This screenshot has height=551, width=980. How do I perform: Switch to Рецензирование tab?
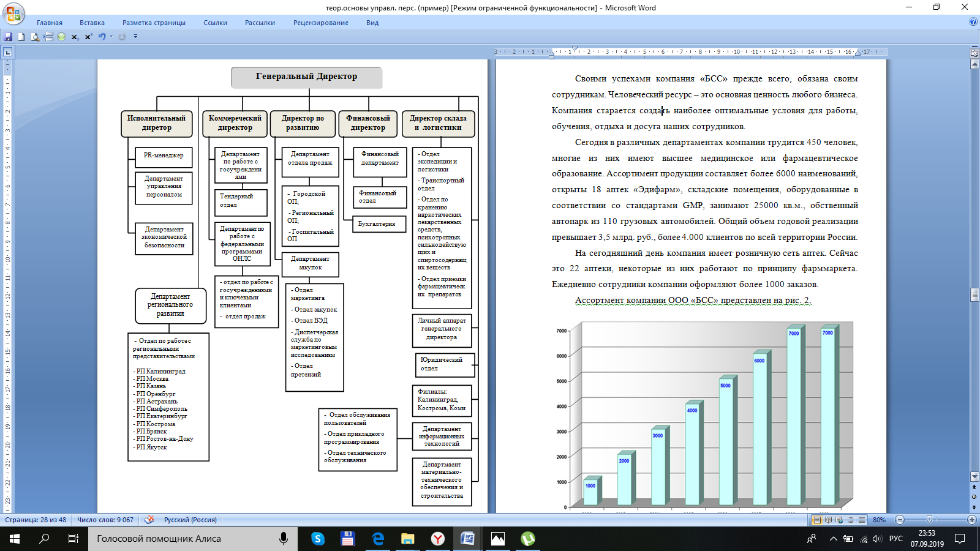[x=321, y=23]
